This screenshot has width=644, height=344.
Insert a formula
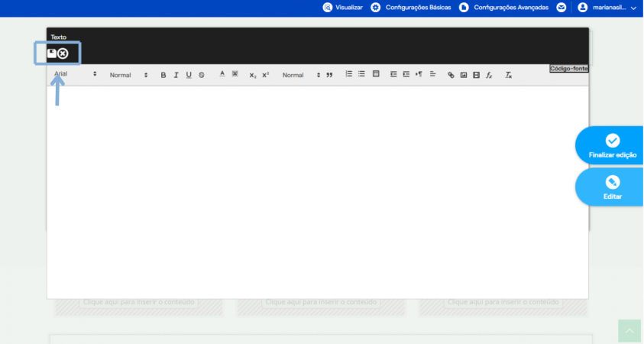coord(489,75)
